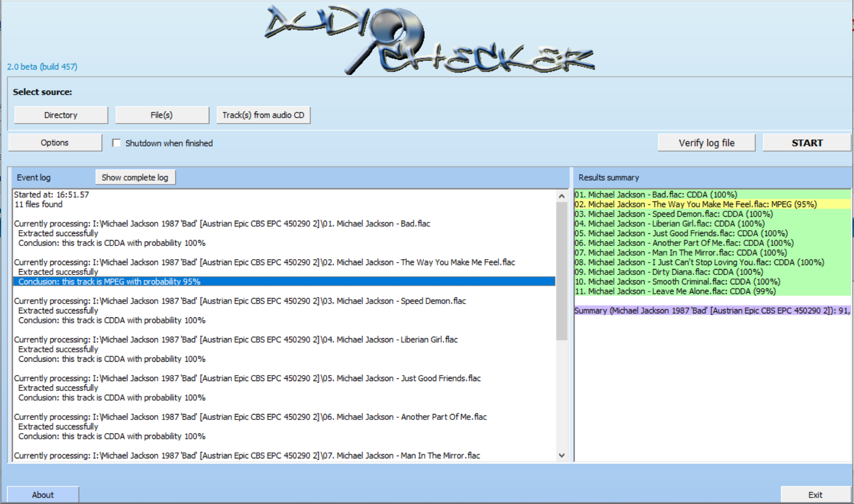Select result 10 Smooth Criminal.flac
The height and width of the screenshot is (504, 854).
coord(713,282)
